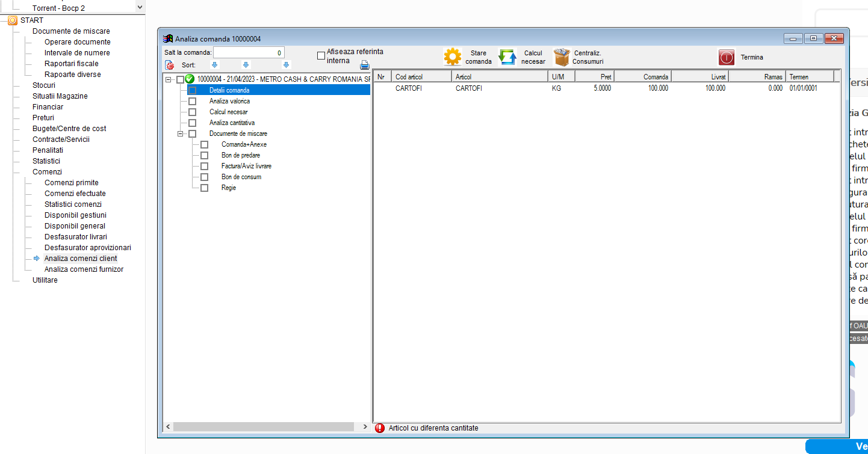Click the Calcul necesar arrows icon

click(x=507, y=57)
